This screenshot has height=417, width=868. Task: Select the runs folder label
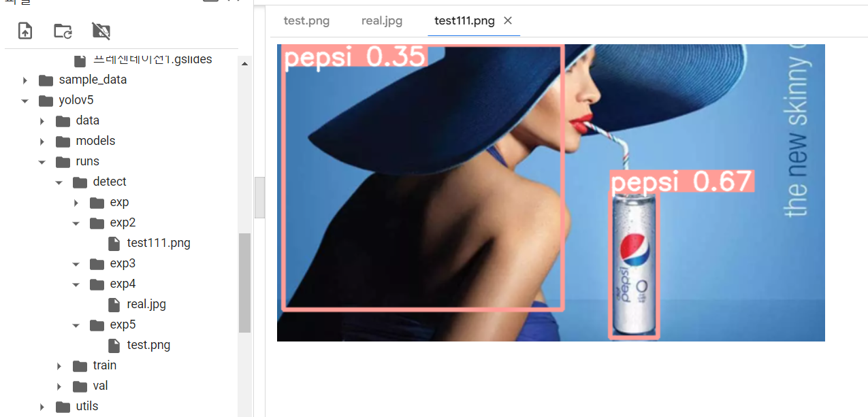coord(87,161)
